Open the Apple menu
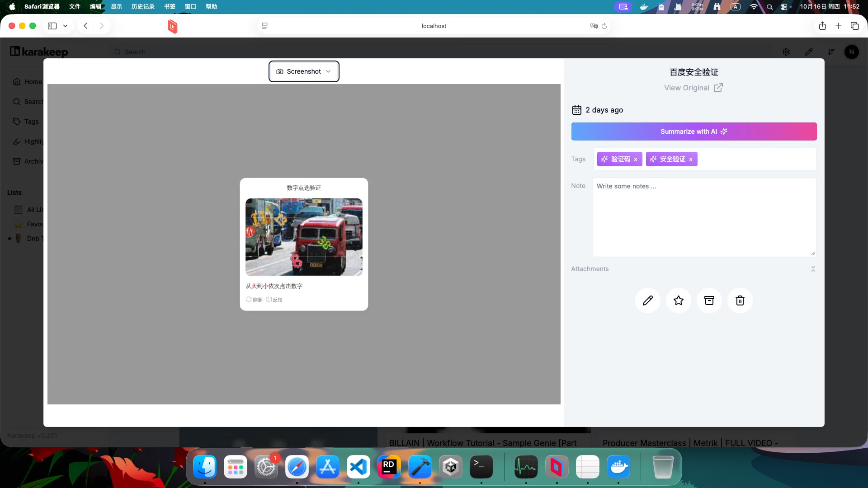The image size is (868, 488). (12, 6)
